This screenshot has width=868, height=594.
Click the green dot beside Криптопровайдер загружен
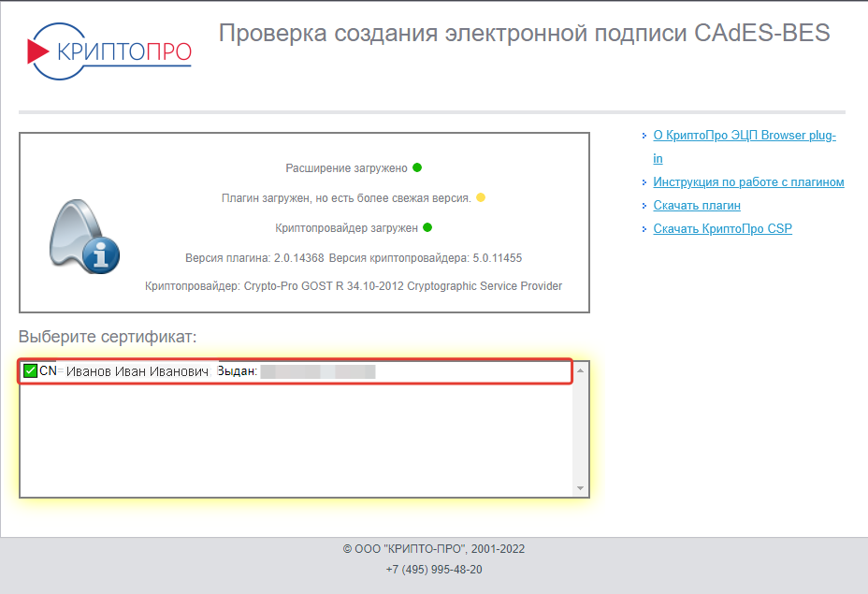click(x=427, y=227)
